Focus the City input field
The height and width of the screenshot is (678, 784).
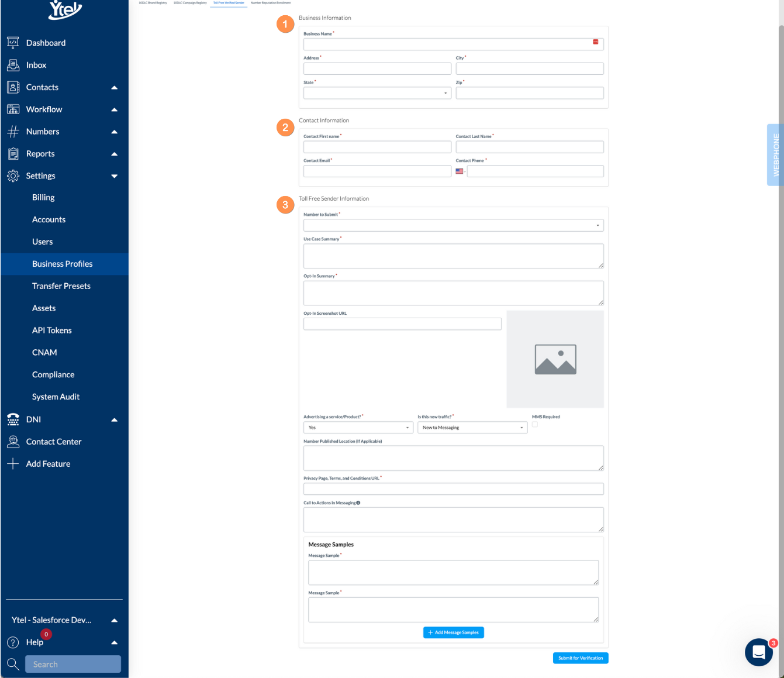coord(530,68)
